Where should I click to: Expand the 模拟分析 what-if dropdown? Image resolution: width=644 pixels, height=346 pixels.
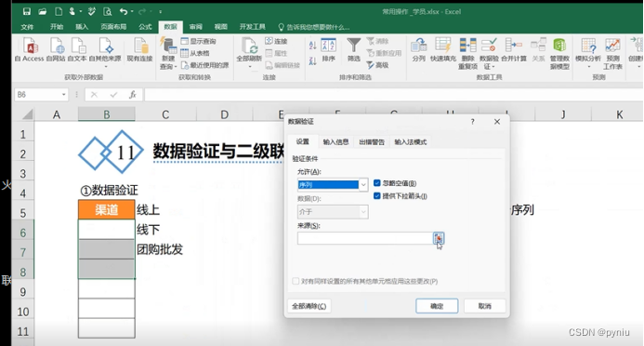pyautogui.click(x=588, y=66)
